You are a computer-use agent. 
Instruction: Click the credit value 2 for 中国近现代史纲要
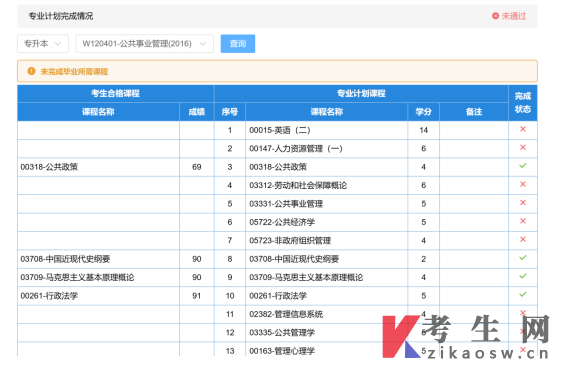pos(423,259)
